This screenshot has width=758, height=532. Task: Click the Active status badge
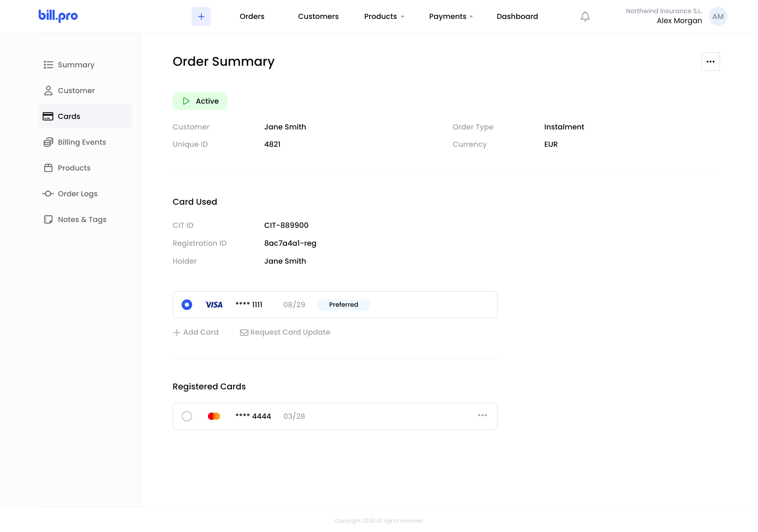coord(200,101)
